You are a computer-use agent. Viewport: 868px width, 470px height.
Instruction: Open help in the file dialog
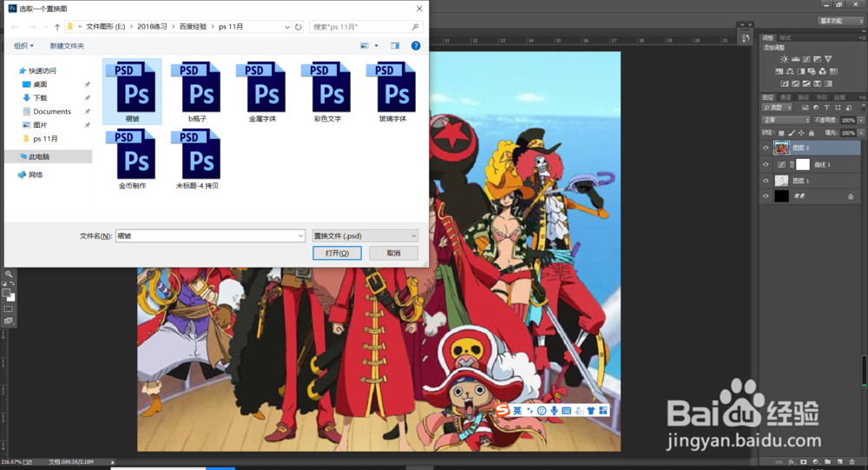coord(416,45)
